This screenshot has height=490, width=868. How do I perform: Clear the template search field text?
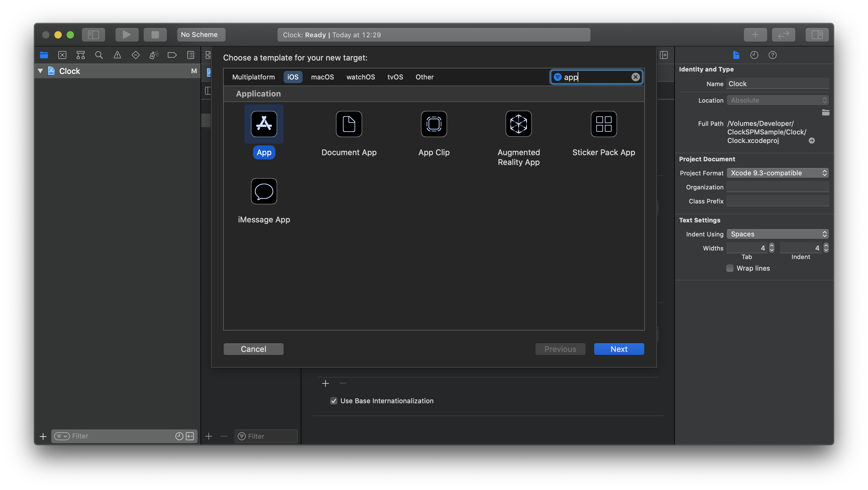(x=635, y=77)
